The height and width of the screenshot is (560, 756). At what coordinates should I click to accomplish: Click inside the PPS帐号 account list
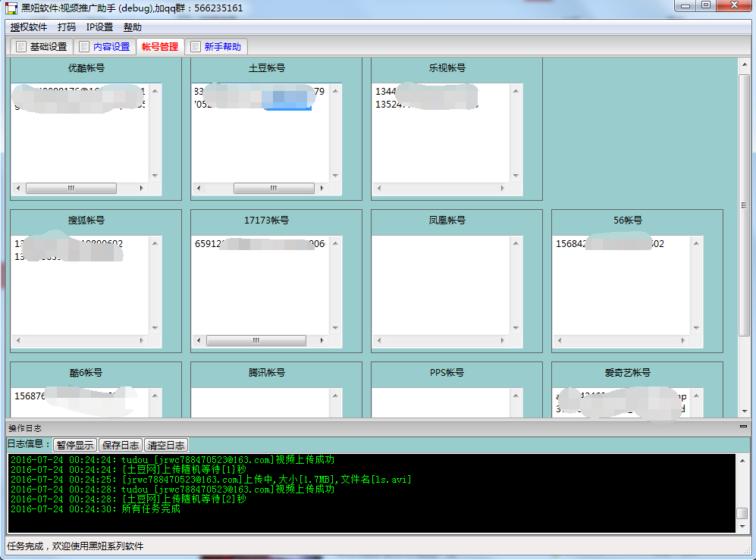(x=441, y=403)
